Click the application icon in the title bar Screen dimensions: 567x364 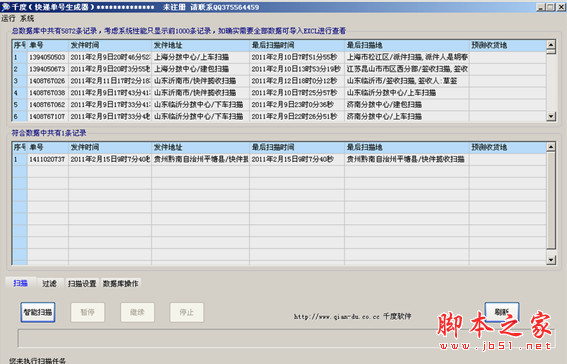pyautogui.click(x=5, y=7)
